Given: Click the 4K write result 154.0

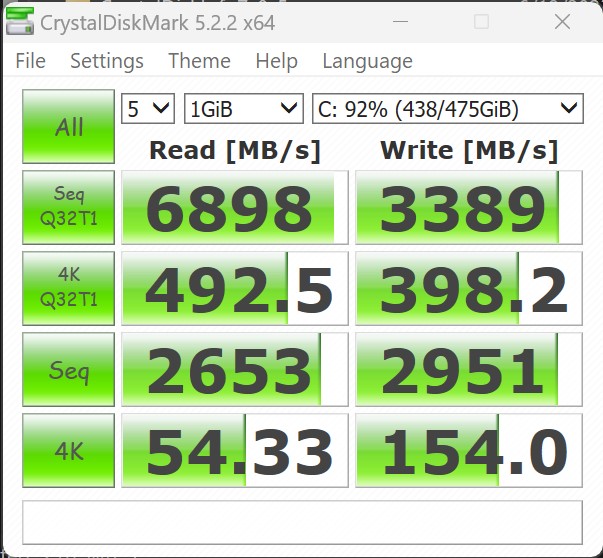Looking at the screenshot, I should click(469, 451).
